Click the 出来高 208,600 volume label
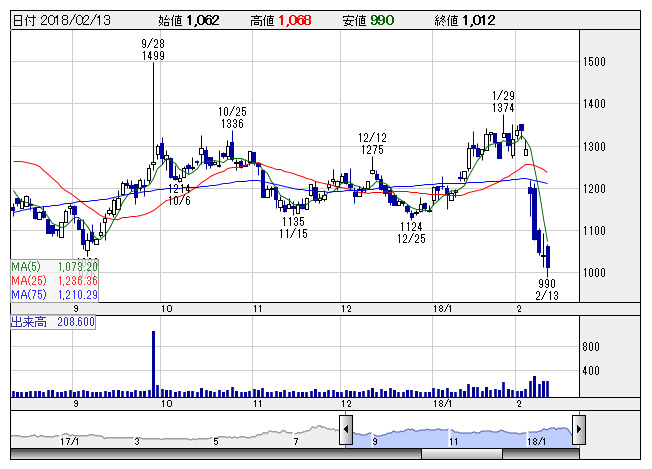This screenshot has width=652, height=469. pos(53,322)
